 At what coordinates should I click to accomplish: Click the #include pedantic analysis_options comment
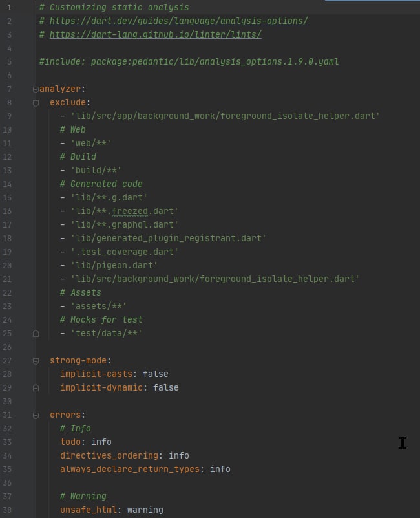point(189,62)
